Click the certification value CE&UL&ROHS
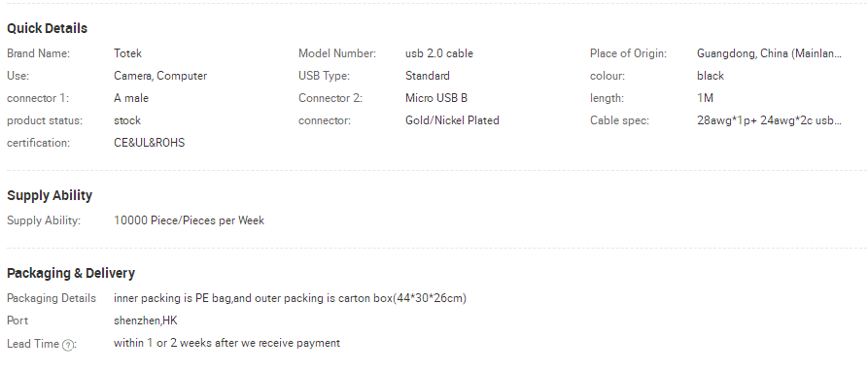This screenshot has width=868, height=371. coord(150,143)
